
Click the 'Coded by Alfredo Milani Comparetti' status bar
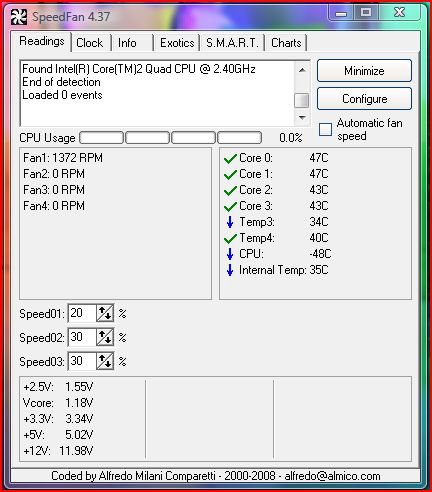coord(216,476)
